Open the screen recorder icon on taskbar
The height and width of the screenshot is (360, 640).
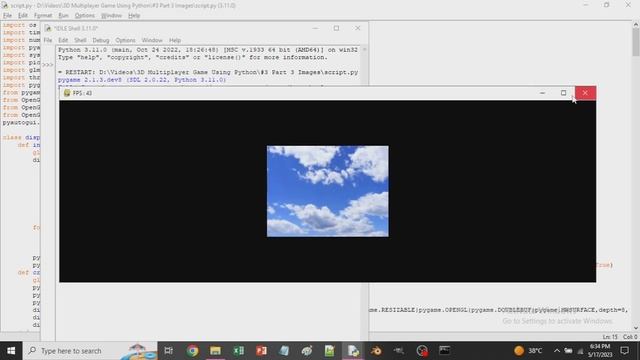(422, 351)
